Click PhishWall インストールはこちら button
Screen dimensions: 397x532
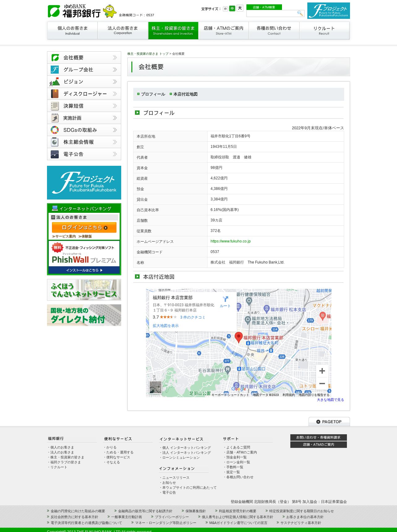pyautogui.click(x=84, y=270)
